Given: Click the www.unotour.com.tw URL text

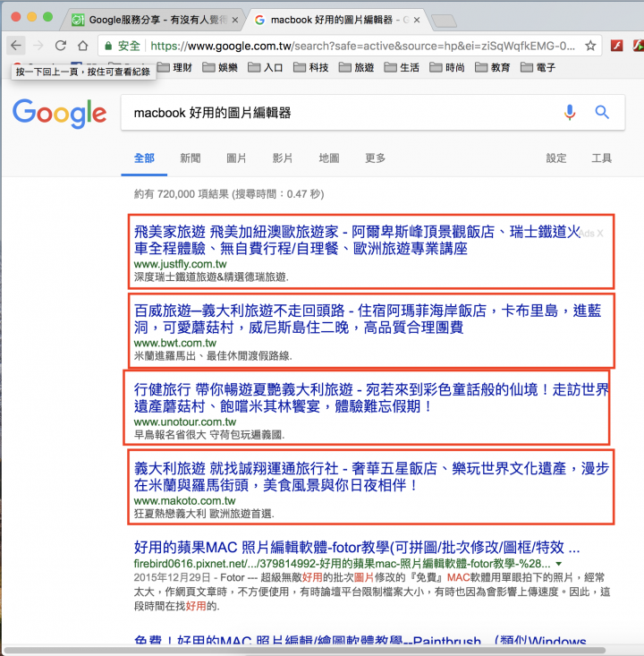Looking at the screenshot, I should tap(185, 422).
